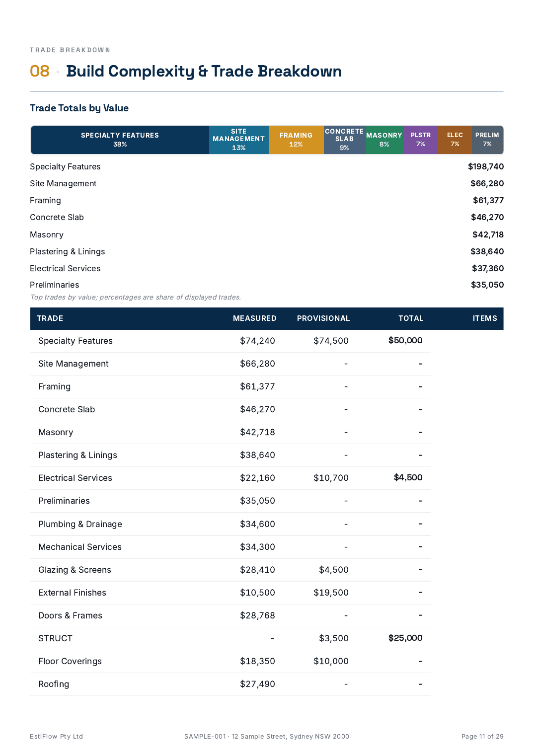
Task: Click the '$46,270' value in the summary list
Action: point(487,218)
